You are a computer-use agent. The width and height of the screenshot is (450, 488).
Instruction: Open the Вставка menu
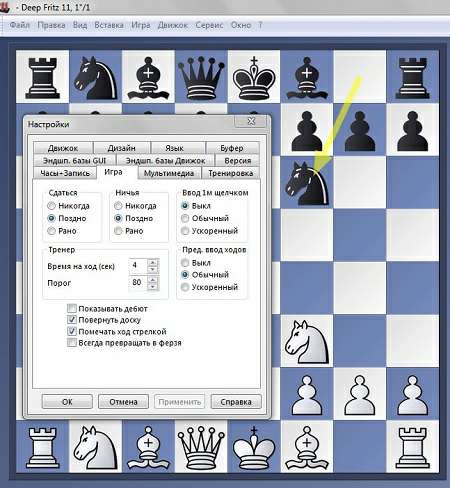[x=109, y=25]
